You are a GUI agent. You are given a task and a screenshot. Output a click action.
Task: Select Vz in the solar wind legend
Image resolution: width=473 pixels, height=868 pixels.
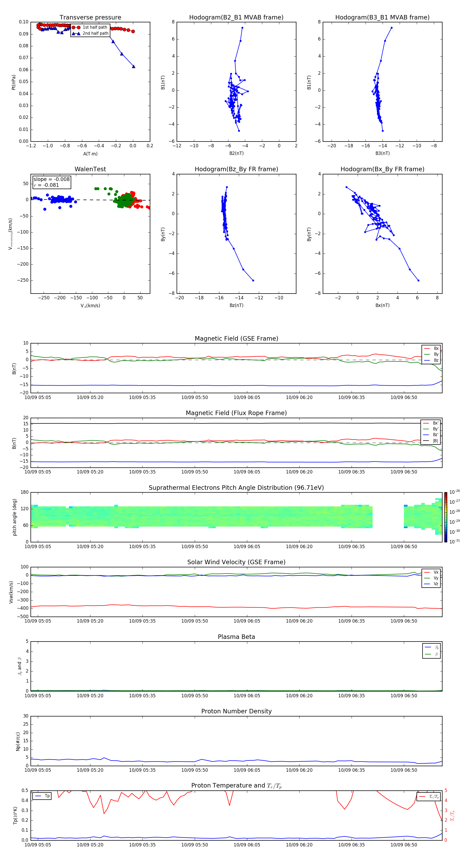click(x=431, y=584)
